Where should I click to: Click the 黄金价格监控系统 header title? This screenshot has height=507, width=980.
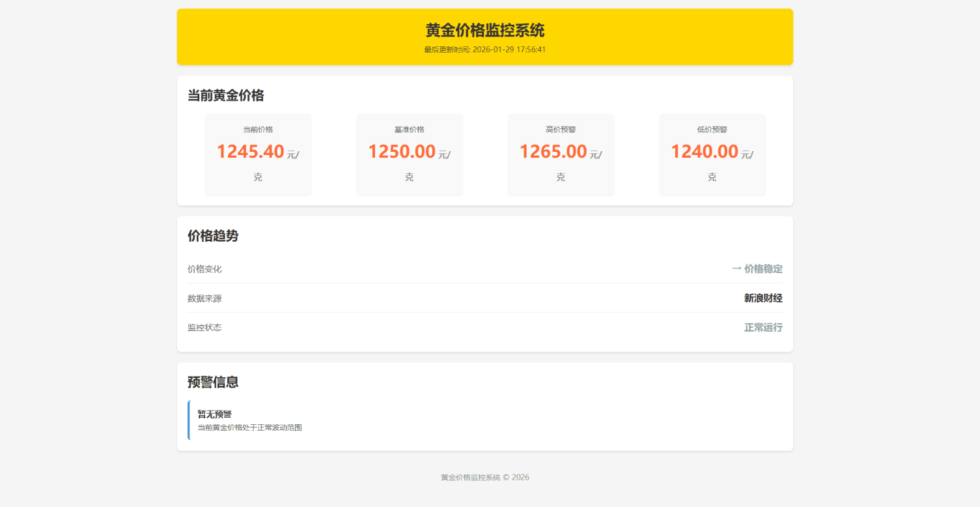coord(484,30)
